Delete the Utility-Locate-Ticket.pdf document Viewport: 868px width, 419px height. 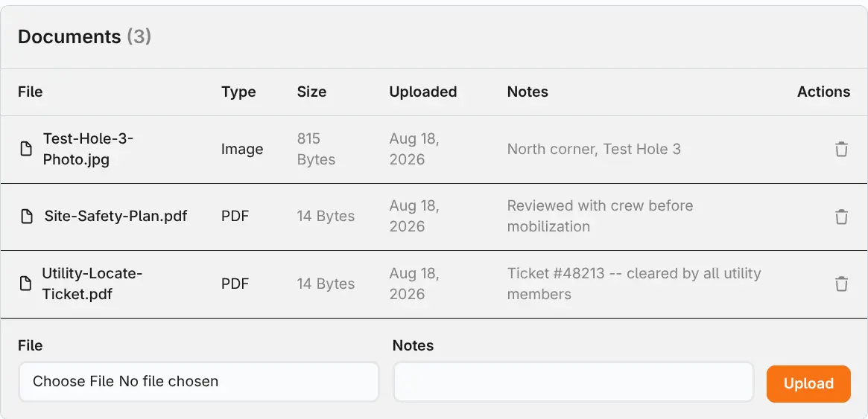tap(841, 284)
